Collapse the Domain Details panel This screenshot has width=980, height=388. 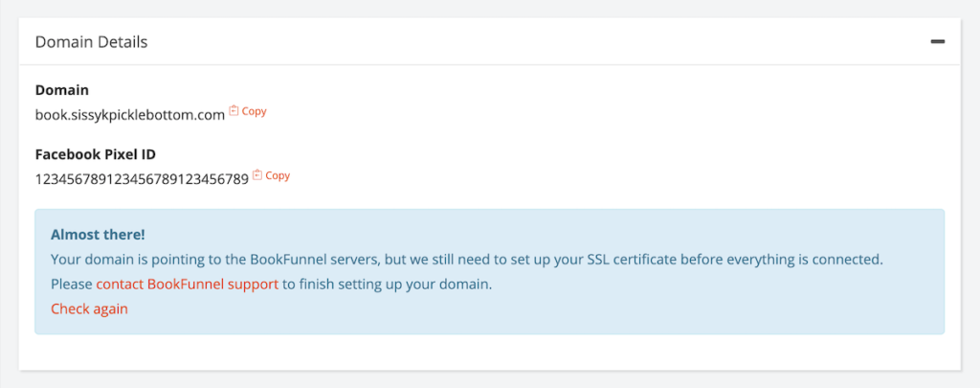(937, 42)
